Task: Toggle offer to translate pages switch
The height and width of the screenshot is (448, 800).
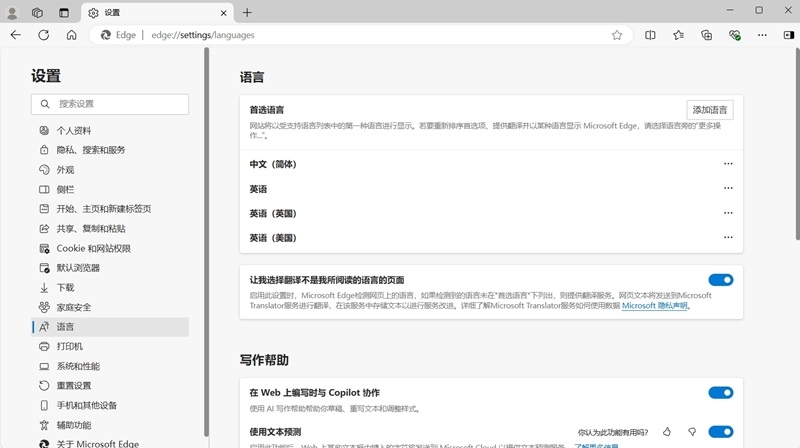Action: point(721,280)
